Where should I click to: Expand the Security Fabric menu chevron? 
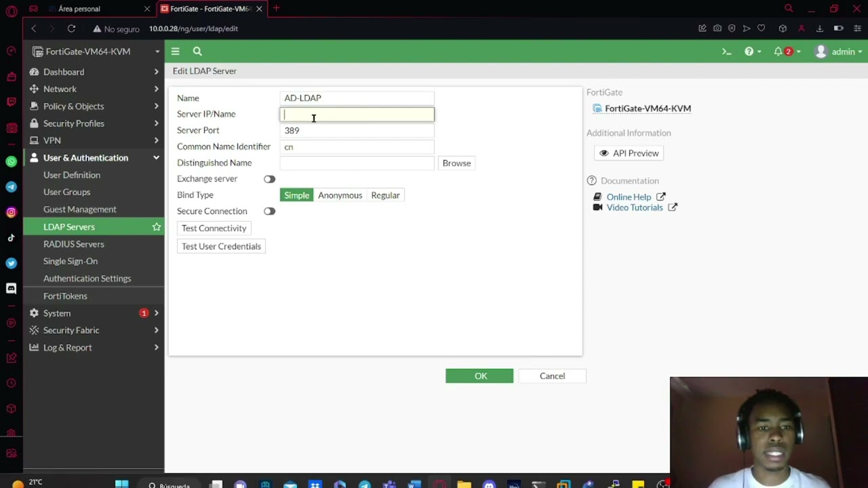click(x=156, y=330)
